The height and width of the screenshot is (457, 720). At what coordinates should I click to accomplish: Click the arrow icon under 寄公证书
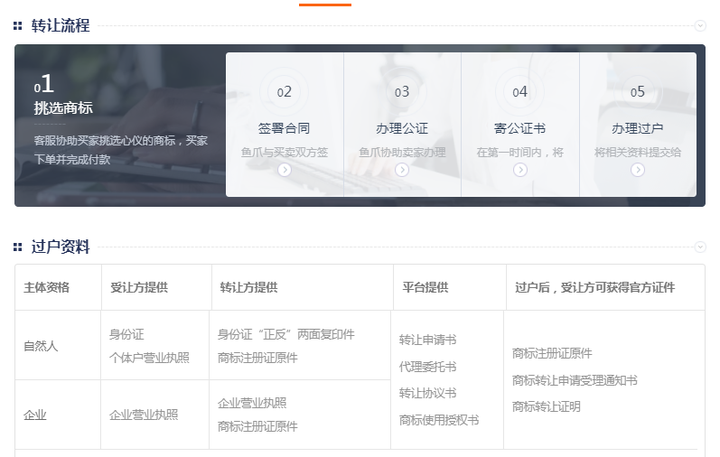tap(520, 170)
